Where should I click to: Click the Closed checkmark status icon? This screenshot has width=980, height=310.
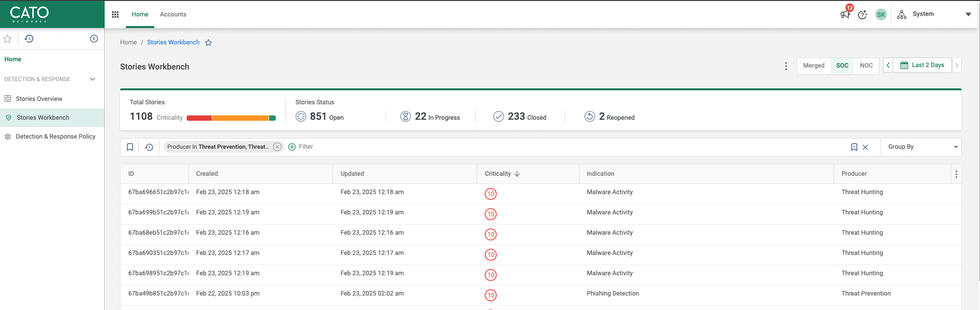[x=499, y=116]
